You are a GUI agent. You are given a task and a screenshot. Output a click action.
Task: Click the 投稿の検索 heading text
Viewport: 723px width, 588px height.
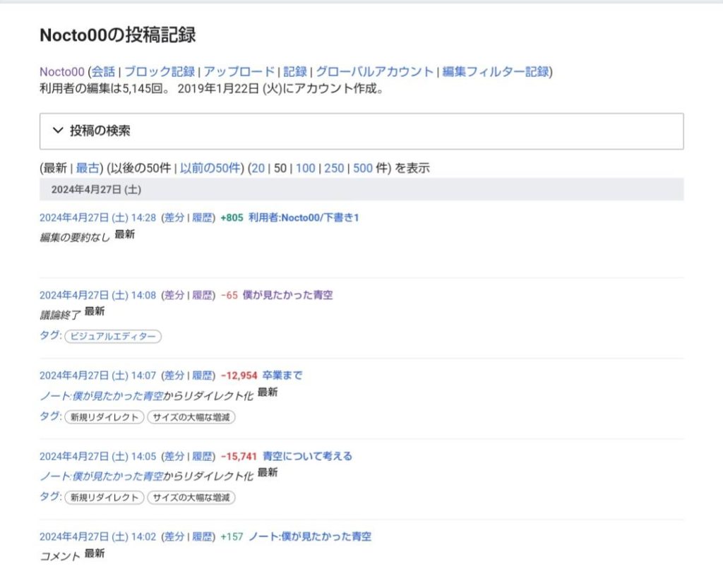click(x=100, y=131)
